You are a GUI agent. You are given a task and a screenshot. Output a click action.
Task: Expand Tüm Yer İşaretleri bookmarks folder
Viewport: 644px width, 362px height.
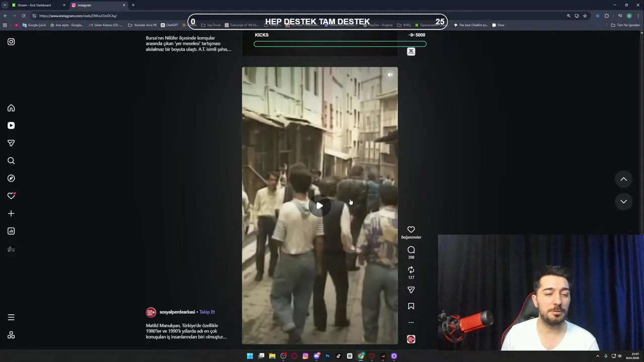(x=625, y=25)
